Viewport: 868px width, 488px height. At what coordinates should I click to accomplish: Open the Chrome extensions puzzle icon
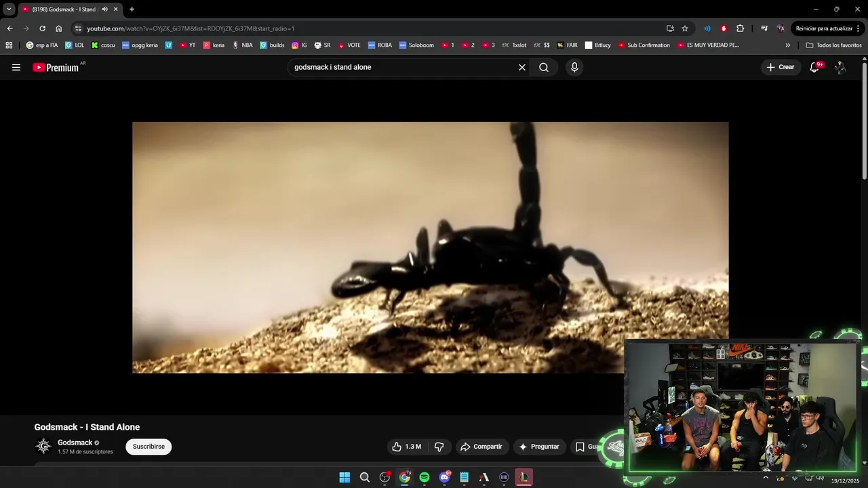coord(740,28)
